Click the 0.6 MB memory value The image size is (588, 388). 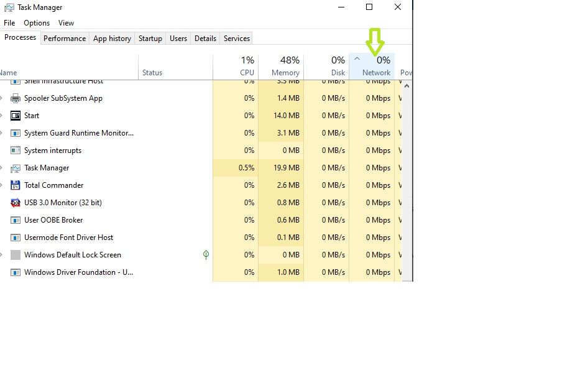point(288,220)
